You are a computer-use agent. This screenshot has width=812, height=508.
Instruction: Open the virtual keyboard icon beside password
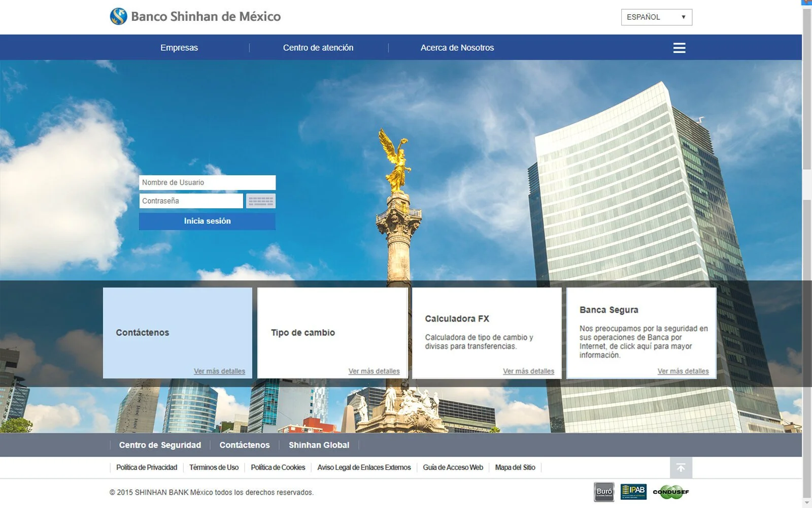click(261, 201)
